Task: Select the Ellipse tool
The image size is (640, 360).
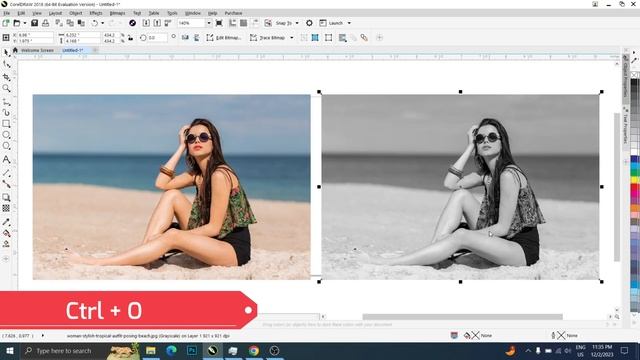Action: pos(6,135)
